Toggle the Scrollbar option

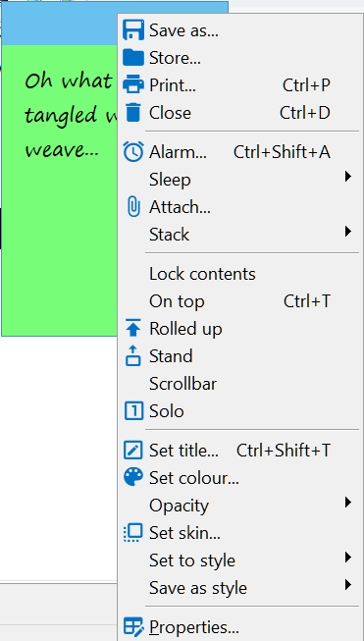pyautogui.click(x=240, y=384)
